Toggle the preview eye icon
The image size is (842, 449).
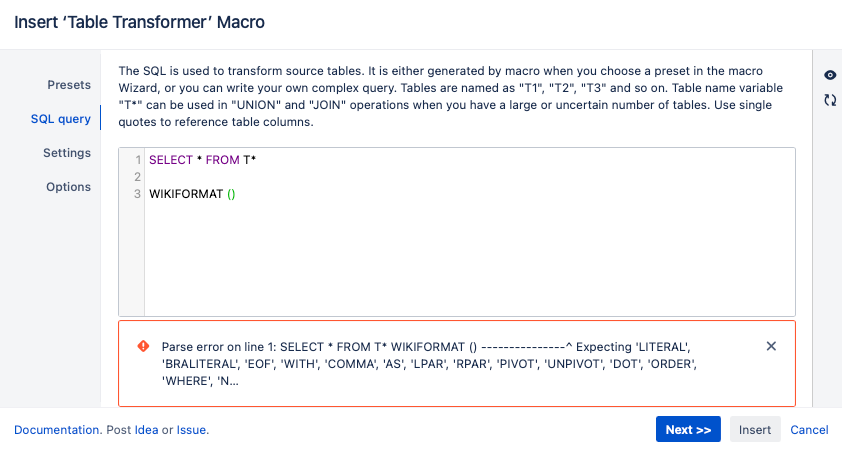(x=830, y=76)
